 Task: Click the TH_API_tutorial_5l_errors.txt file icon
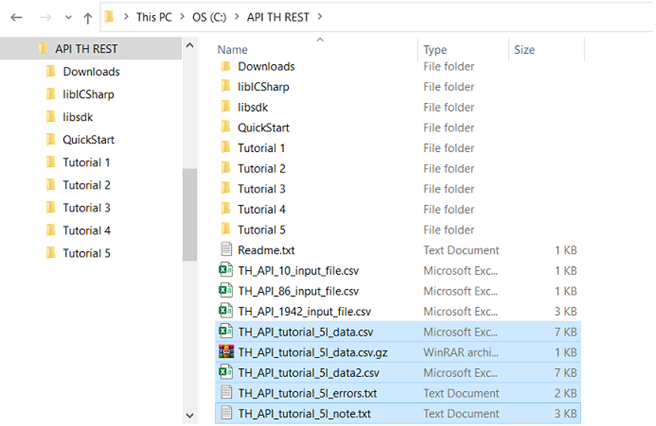226,392
